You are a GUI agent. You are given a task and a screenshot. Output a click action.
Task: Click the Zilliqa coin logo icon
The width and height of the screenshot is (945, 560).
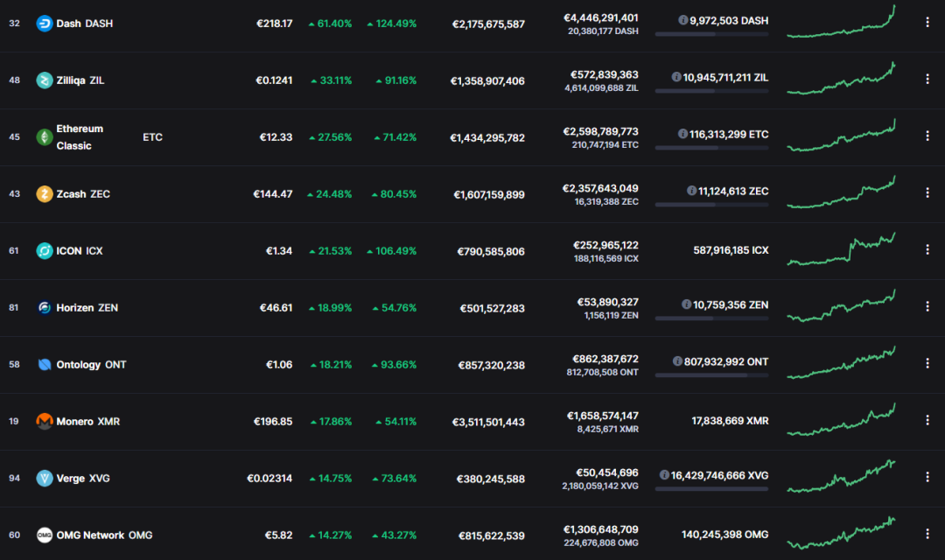tap(45, 80)
